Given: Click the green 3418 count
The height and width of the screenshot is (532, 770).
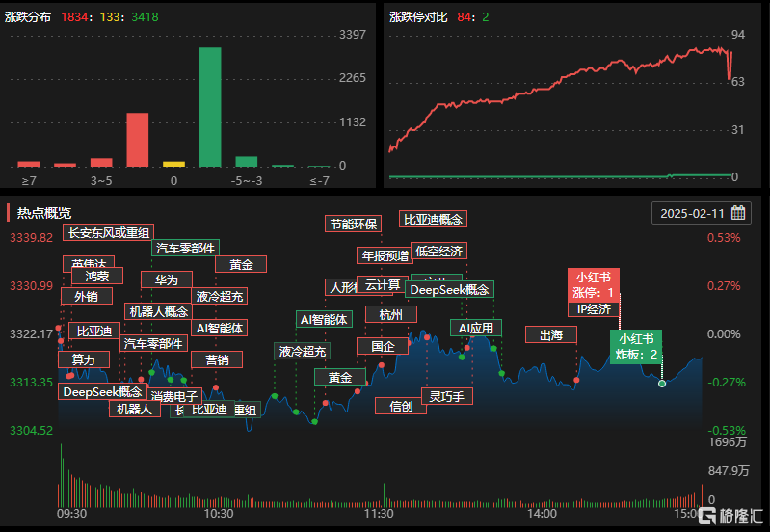Looking at the screenshot, I should pyautogui.click(x=145, y=16).
